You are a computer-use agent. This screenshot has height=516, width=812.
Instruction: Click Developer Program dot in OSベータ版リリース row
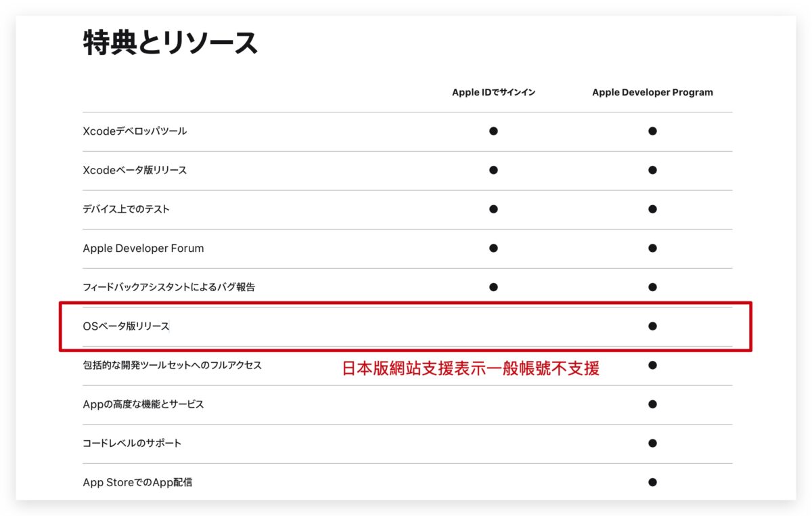(x=652, y=326)
